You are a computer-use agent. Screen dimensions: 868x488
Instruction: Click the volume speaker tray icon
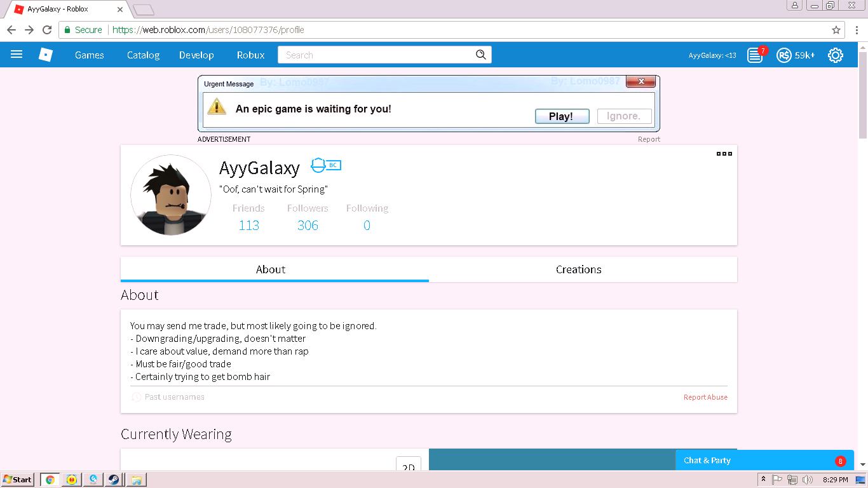pyautogui.click(x=808, y=480)
